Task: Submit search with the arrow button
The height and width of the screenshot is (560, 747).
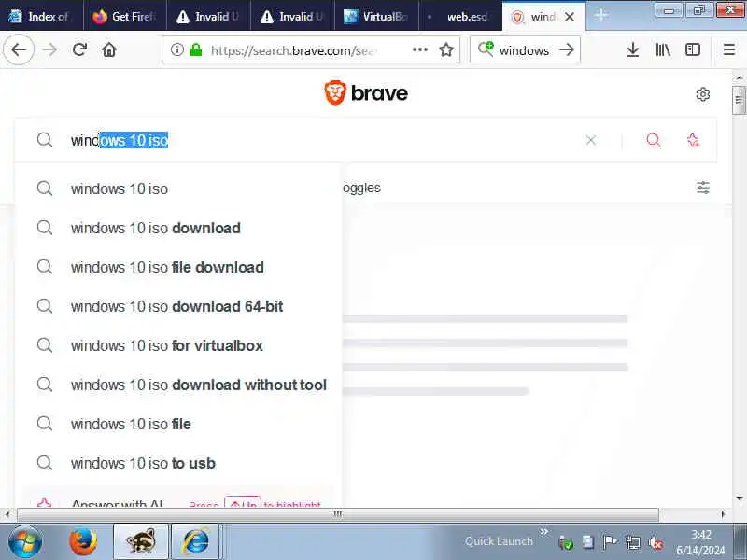Action: point(567,49)
